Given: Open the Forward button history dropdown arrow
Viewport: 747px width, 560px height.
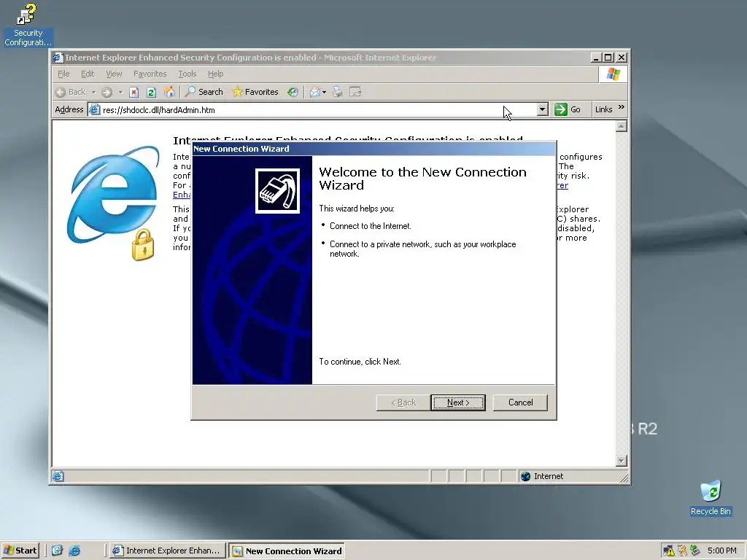Looking at the screenshot, I should pos(120,93).
